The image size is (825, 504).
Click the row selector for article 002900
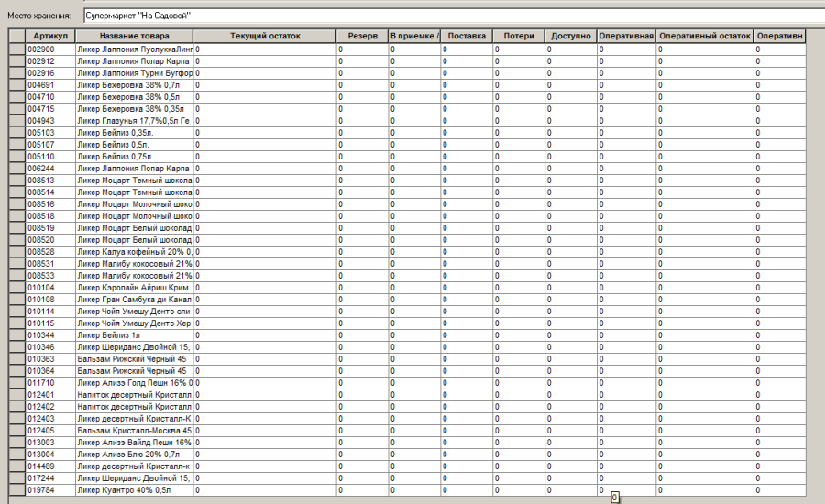pyautogui.click(x=17, y=49)
